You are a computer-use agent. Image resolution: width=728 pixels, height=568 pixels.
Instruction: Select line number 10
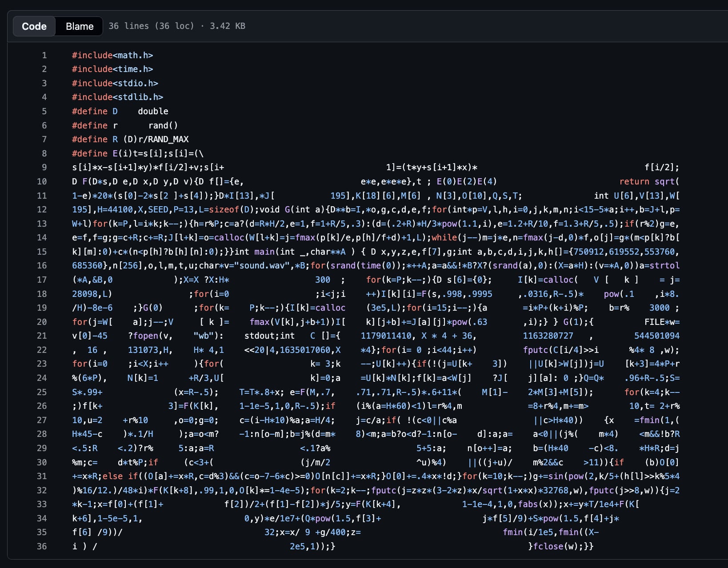(42, 181)
